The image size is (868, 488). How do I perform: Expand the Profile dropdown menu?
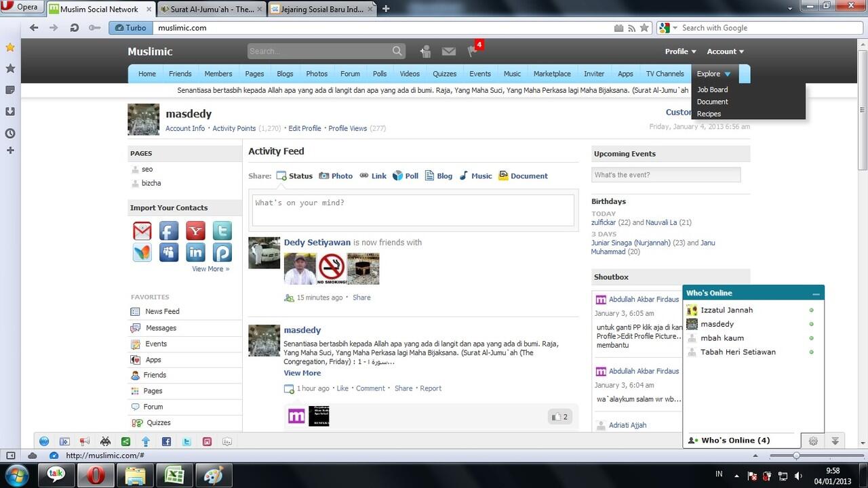pos(681,52)
